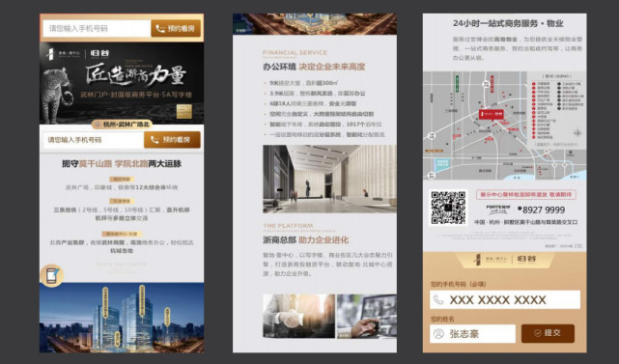Click the brown 提交 submit button
The image size is (619, 364).
pyautogui.click(x=548, y=333)
